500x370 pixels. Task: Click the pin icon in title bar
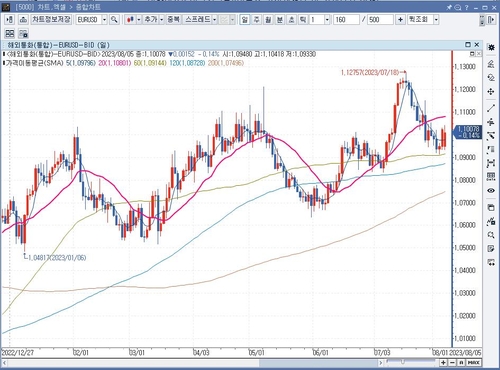tap(449, 7)
